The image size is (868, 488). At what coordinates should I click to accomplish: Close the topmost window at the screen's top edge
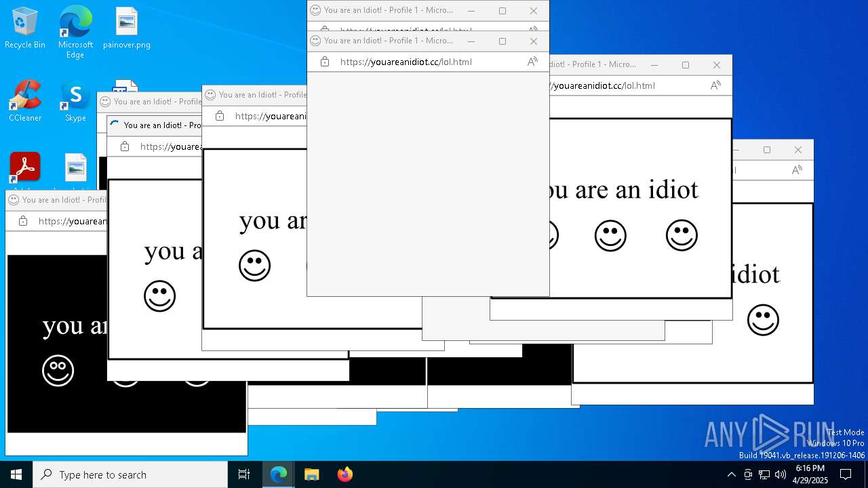[x=534, y=10]
